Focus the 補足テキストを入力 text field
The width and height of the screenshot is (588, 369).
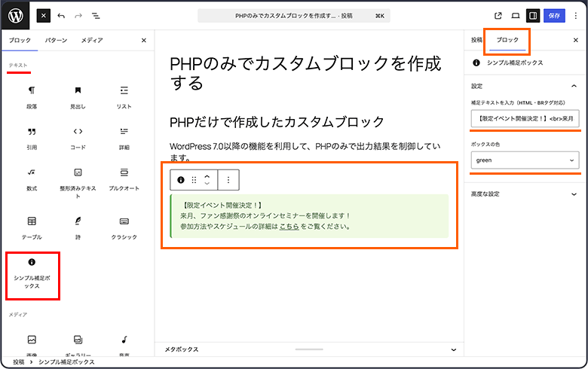(x=525, y=119)
